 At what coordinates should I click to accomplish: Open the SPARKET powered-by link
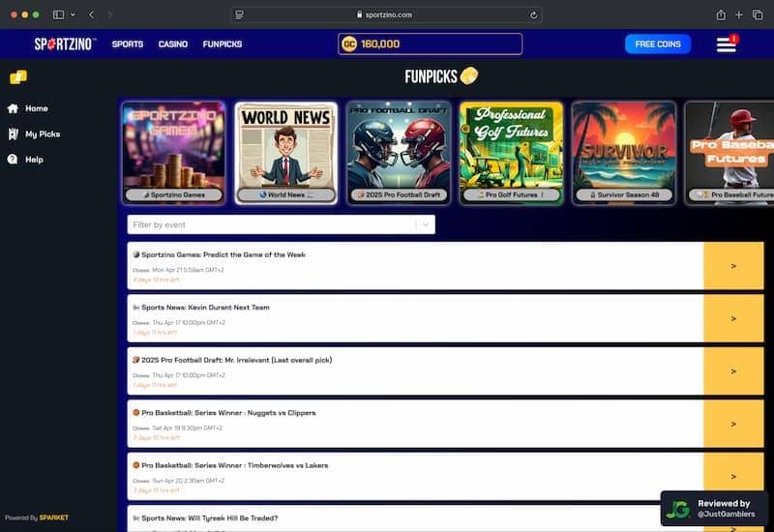tap(54, 517)
